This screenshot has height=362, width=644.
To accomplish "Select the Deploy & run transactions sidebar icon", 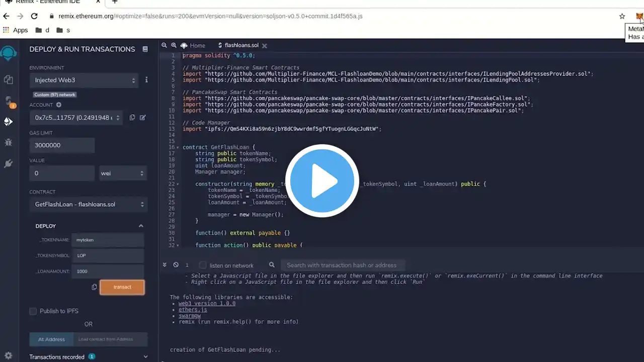I will click(8, 121).
